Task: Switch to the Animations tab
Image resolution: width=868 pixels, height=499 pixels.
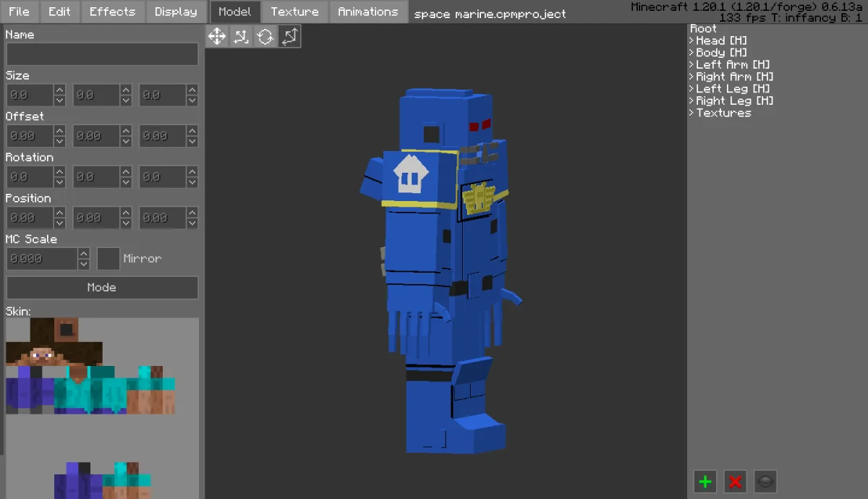Action: [x=368, y=12]
